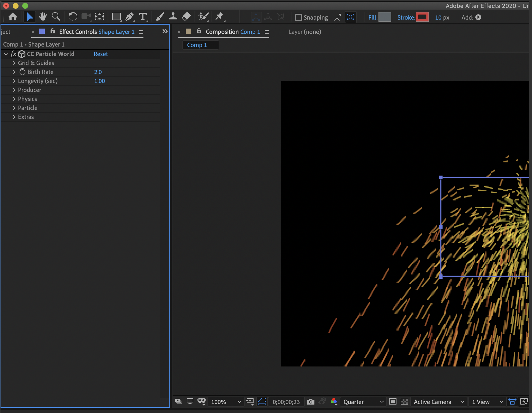532x413 pixels.
Task: Switch to the Composition Comp 1 tab
Action: pos(233,32)
